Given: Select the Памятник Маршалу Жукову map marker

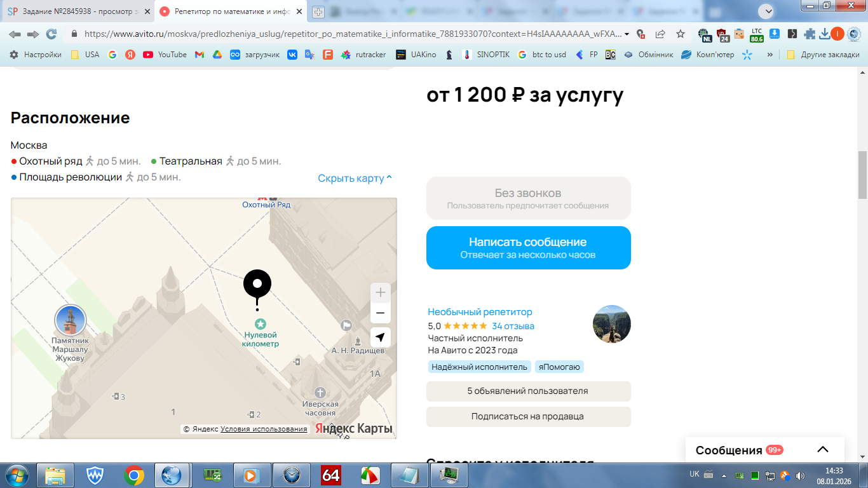Looking at the screenshot, I should click(x=70, y=320).
